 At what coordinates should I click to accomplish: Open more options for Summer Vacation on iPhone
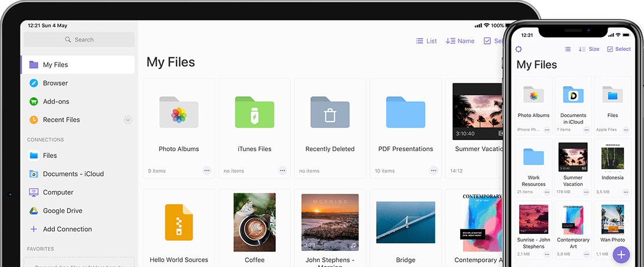click(586, 192)
